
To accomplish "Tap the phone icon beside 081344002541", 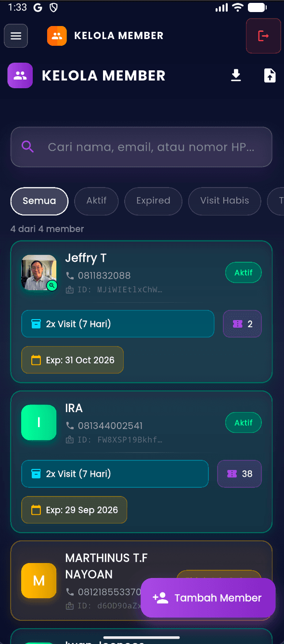I will [x=70, y=426].
